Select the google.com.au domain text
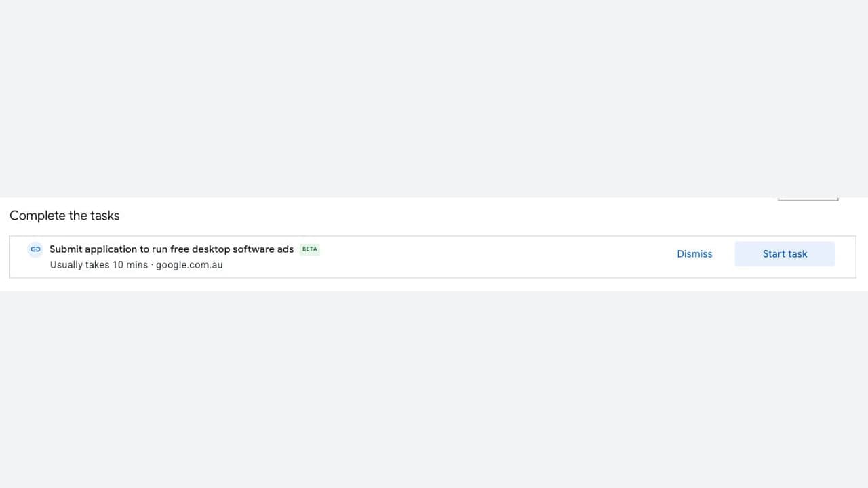 pos(189,265)
